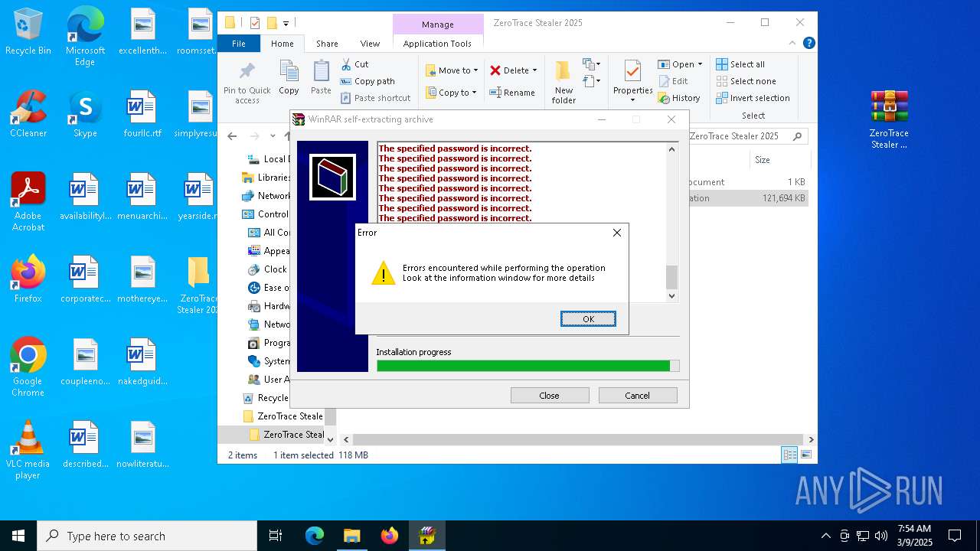Click OK in the Error dialog
Image resolution: width=980 pixels, height=551 pixels.
point(588,319)
